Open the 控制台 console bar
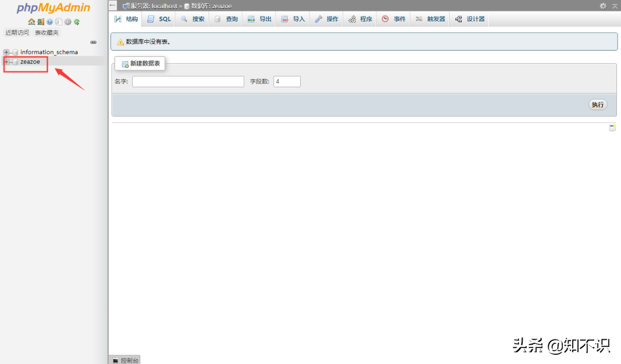The height and width of the screenshot is (364, 621). [125, 360]
